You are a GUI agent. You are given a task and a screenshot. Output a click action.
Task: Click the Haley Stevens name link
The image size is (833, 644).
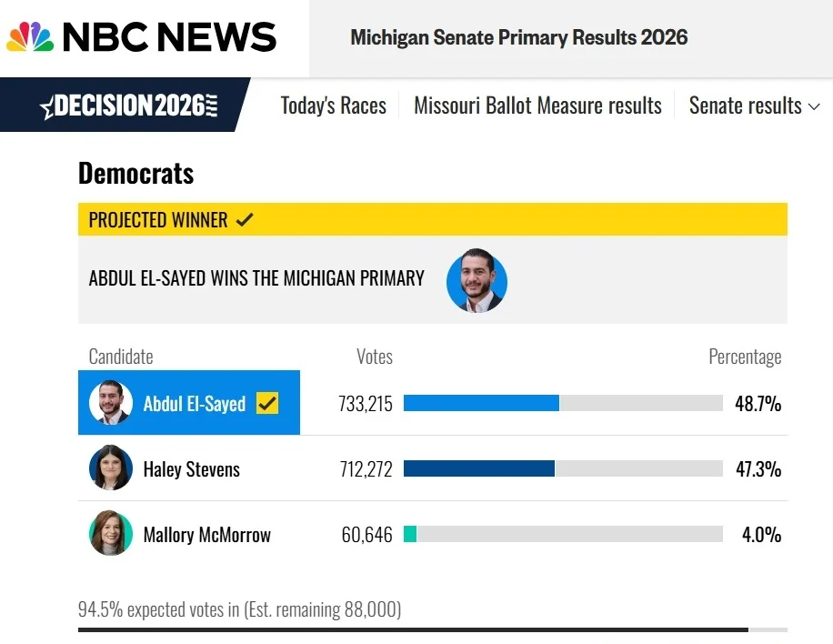pos(192,469)
